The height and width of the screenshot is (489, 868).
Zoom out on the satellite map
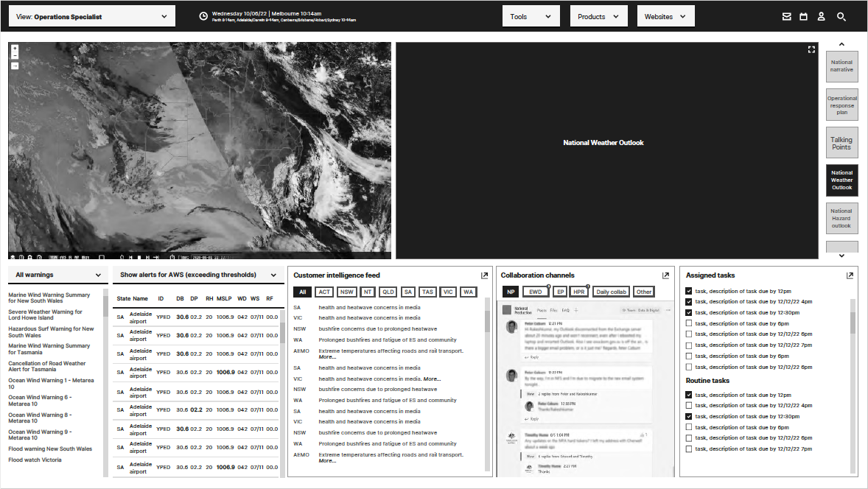coord(15,55)
